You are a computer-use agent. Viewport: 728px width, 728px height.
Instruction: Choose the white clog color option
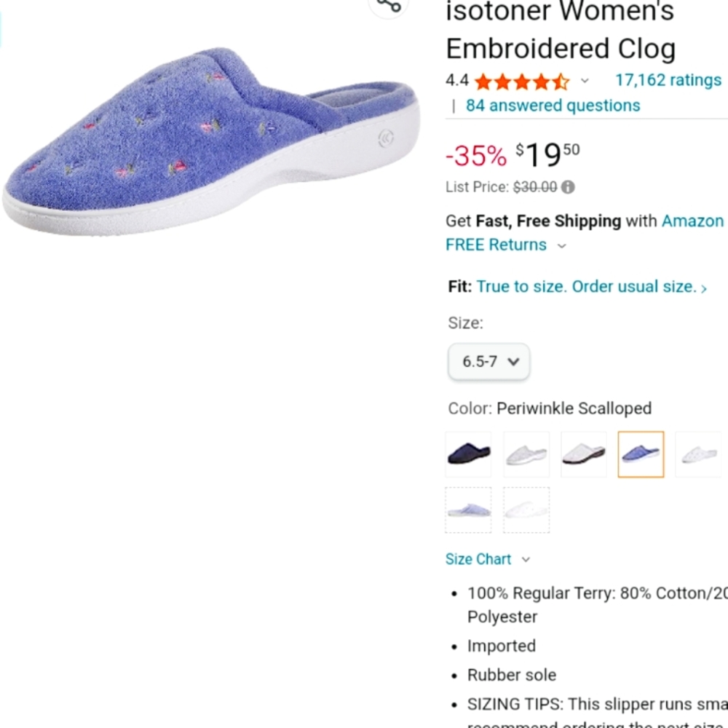coord(526,454)
